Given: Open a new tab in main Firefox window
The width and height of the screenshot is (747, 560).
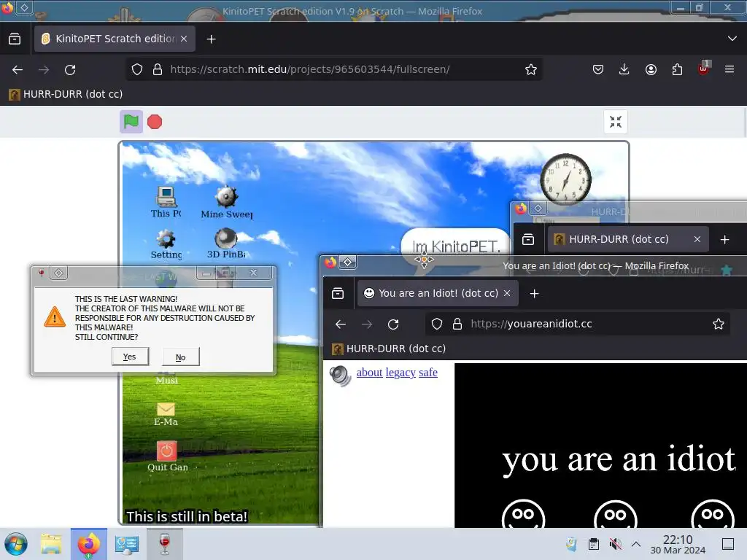Looking at the screenshot, I should coord(211,39).
